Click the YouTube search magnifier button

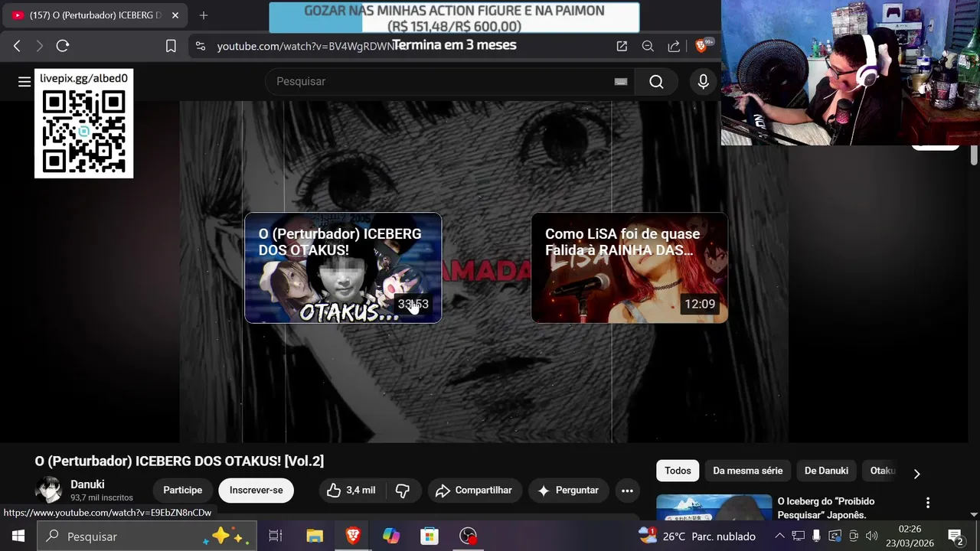point(656,81)
